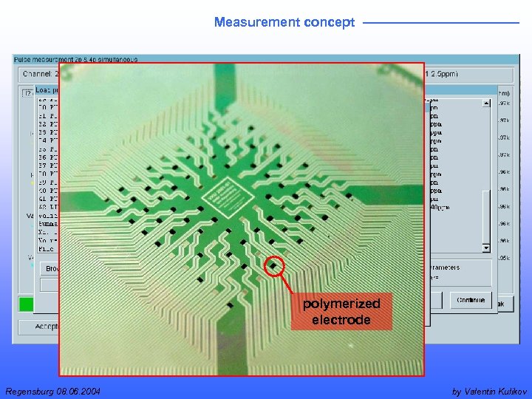Viewport: 532px width, 399px height.
Task: Click the Pulse measurement window title bar
Action: click(266, 59)
